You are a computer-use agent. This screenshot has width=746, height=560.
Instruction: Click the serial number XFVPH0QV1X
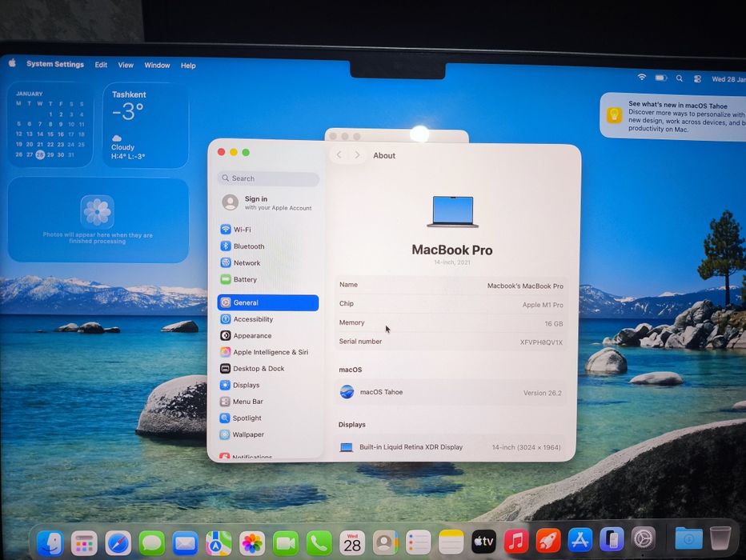541,342
